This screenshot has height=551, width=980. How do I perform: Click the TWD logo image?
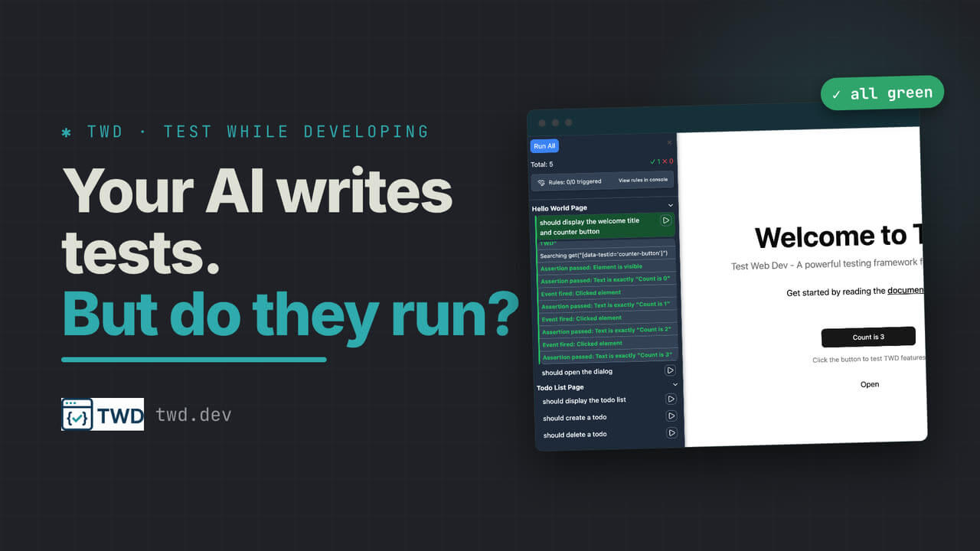coord(103,414)
